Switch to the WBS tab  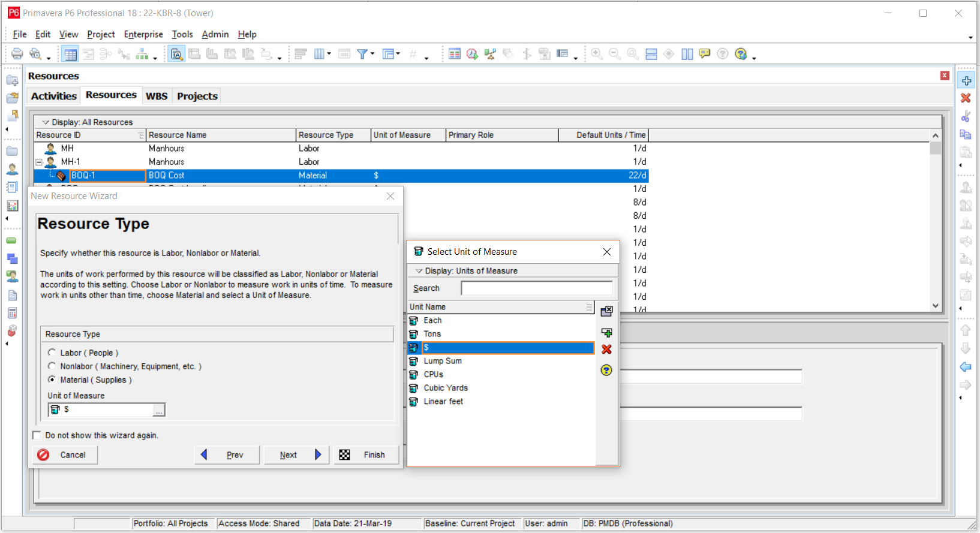(x=157, y=96)
